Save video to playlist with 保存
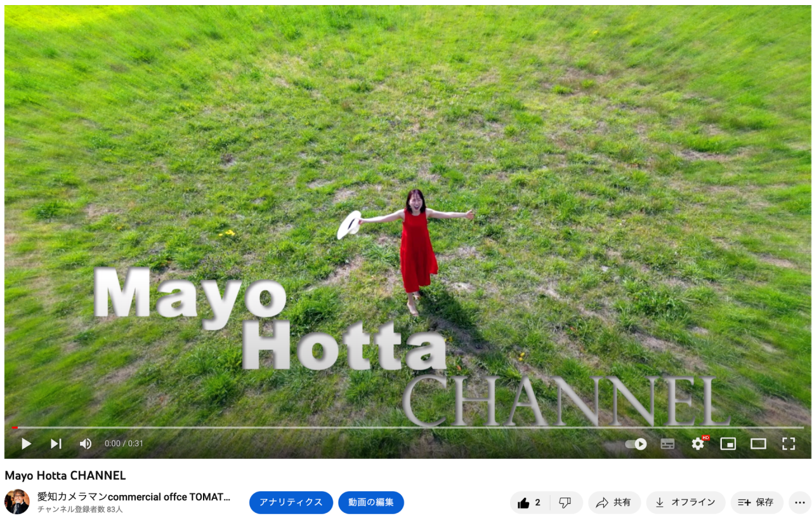 tap(756, 503)
